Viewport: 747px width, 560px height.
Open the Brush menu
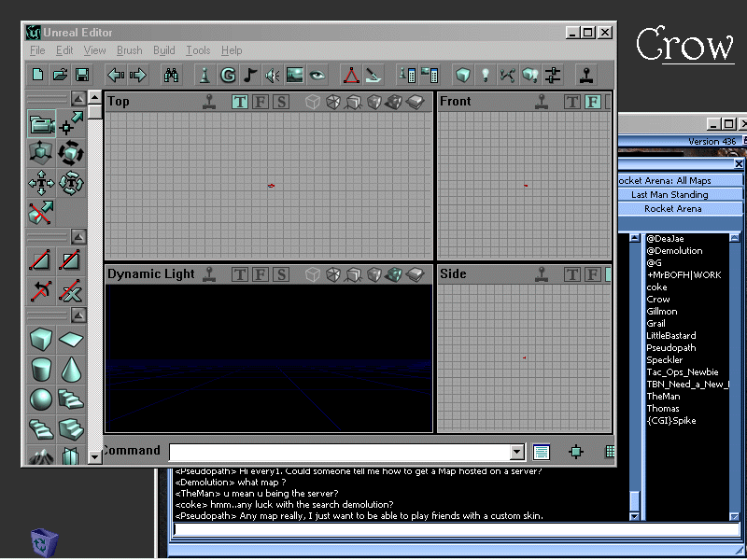(x=129, y=50)
